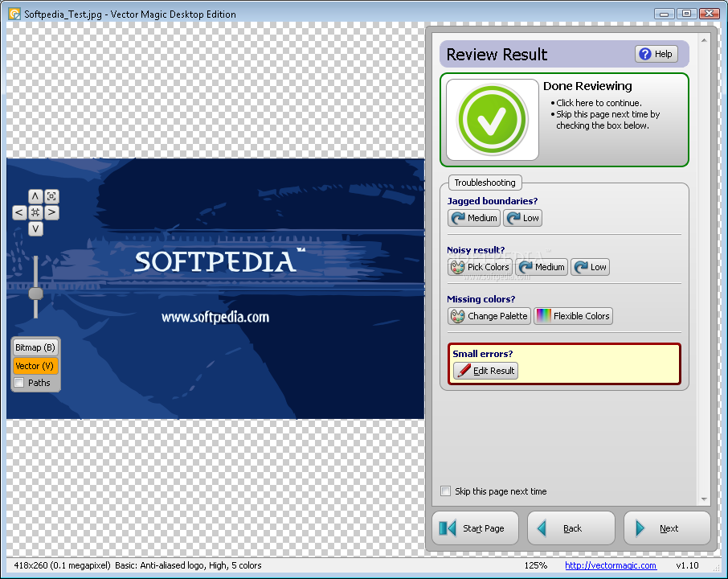Click the Troubleshooting group label

coord(485,183)
